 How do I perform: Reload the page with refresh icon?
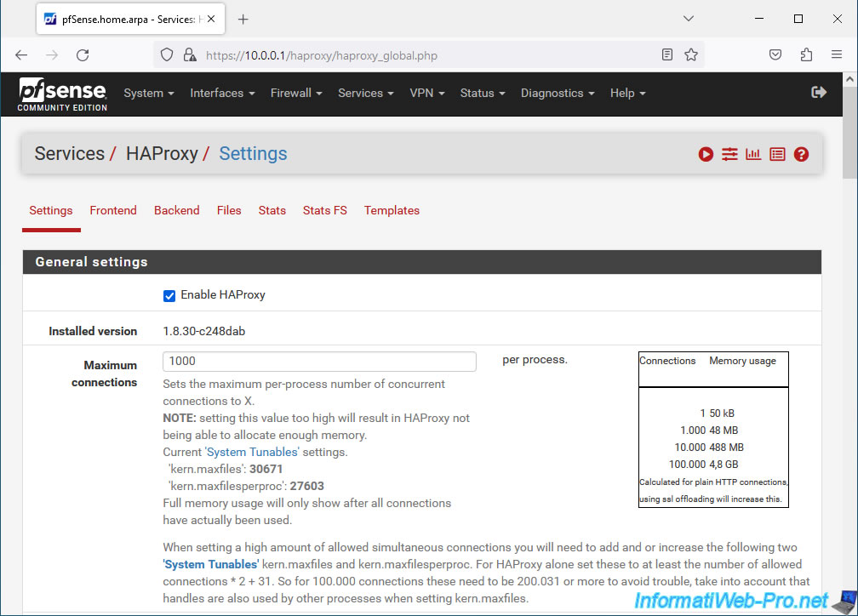(83, 55)
